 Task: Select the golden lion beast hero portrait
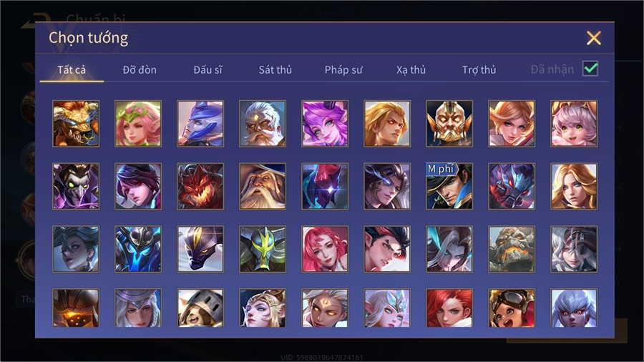click(76, 124)
